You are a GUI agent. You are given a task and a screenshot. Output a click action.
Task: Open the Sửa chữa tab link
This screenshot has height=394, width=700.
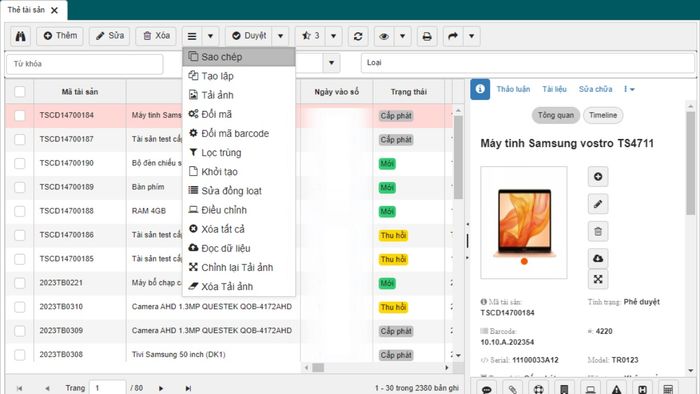pyautogui.click(x=595, y=89)
